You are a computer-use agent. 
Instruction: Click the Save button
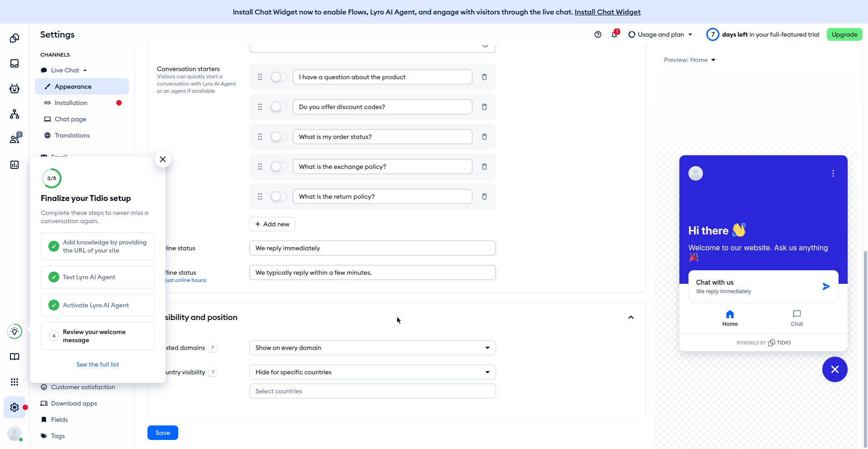163,433
